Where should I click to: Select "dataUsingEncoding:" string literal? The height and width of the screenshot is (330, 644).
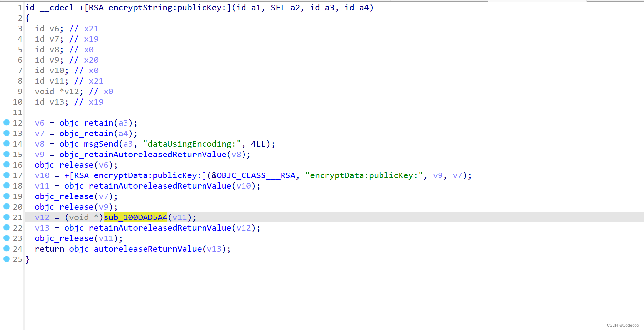point(192,144)
